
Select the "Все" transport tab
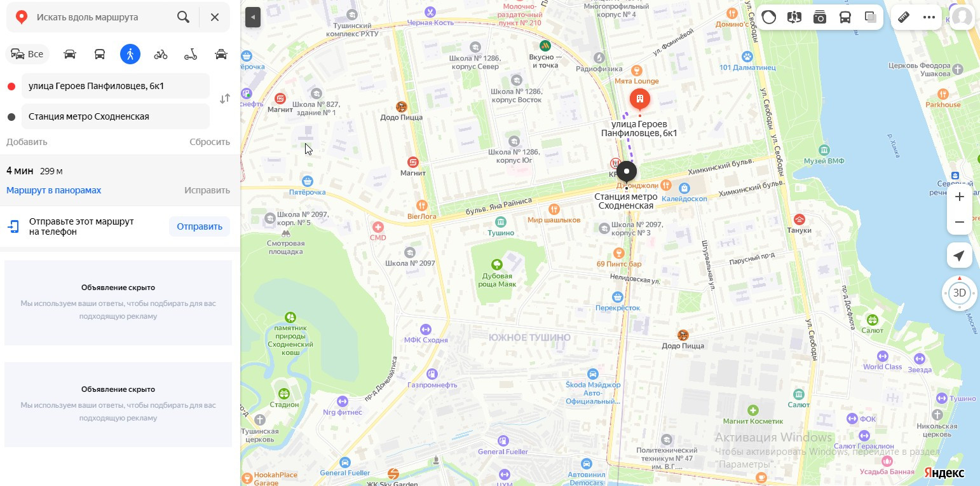click(x=28, y=54)
